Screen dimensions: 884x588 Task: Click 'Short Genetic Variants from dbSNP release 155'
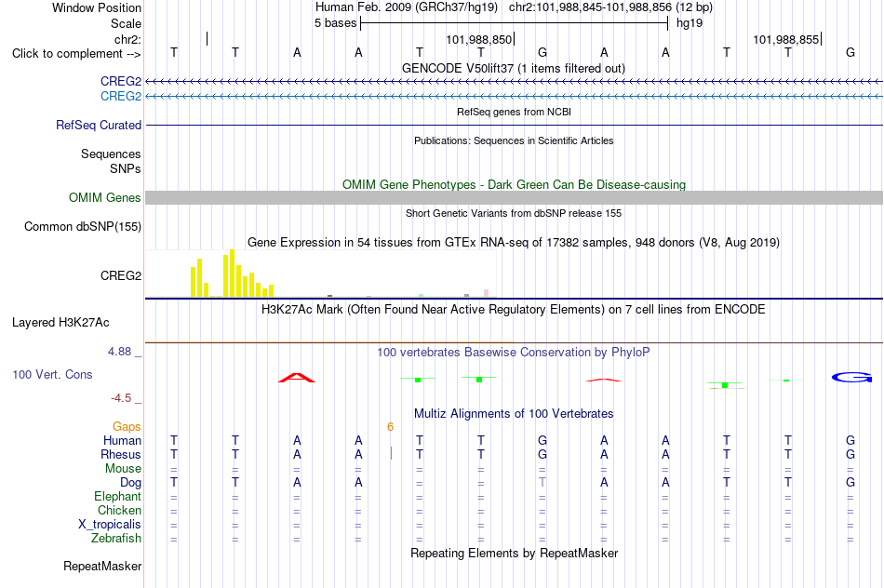pyautogui.click(x=514, y=213)
